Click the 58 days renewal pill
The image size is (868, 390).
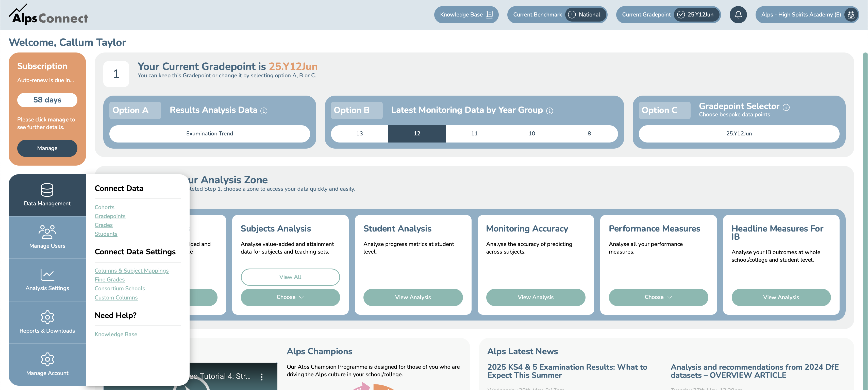(47, 100)
